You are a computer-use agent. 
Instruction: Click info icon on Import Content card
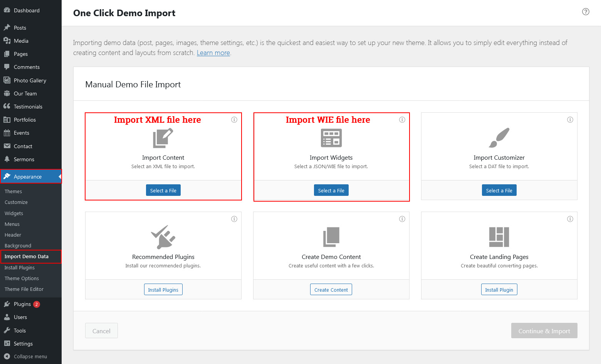(x=234, y=120)
